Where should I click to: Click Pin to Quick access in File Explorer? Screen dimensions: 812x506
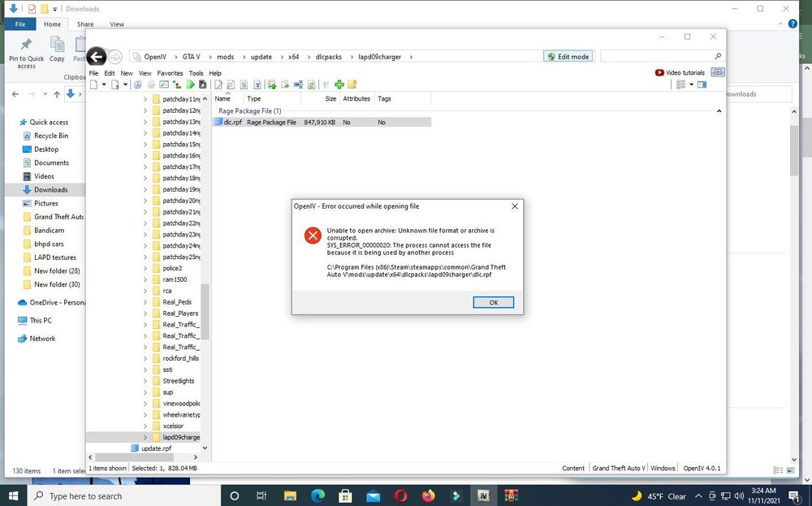click(27, 53)
